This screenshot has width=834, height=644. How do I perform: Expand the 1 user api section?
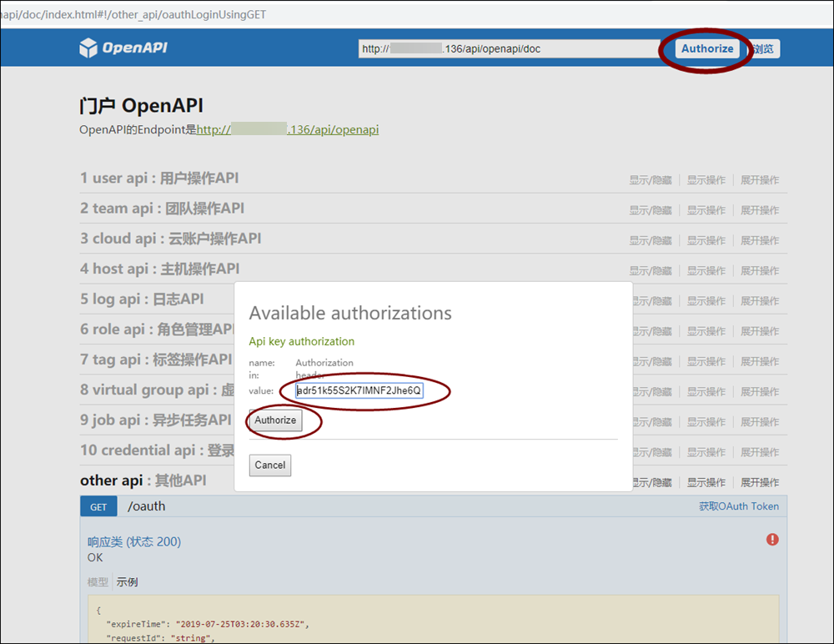(x=159, y=179)
